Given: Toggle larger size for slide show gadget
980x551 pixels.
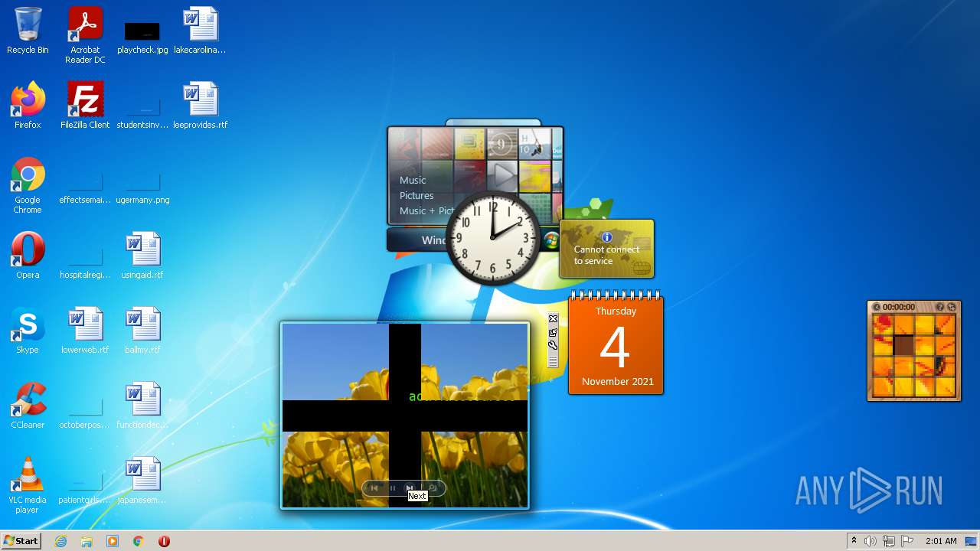Looking at the screenshot, I should tap(553, 332).
